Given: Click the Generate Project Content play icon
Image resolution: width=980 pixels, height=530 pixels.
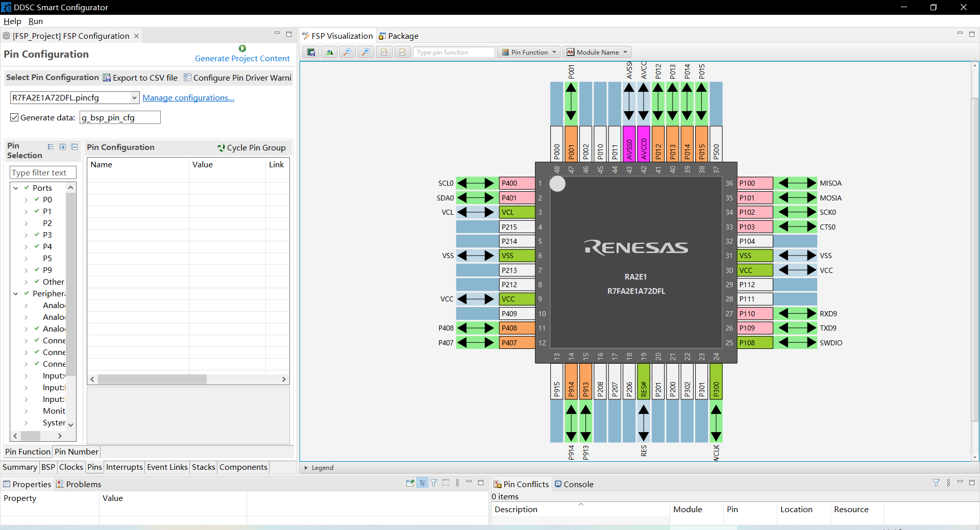Looking at the screenshot, I should (242, 48).
